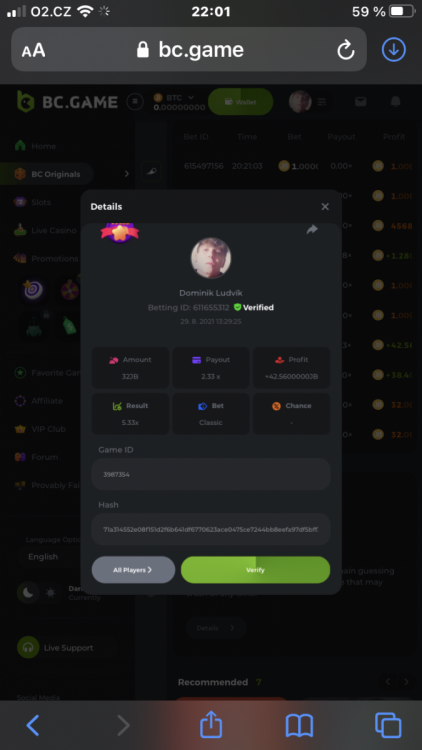
Task: Open Safari downloads icon
Action: pyautogui.click(x=394, y=49)
